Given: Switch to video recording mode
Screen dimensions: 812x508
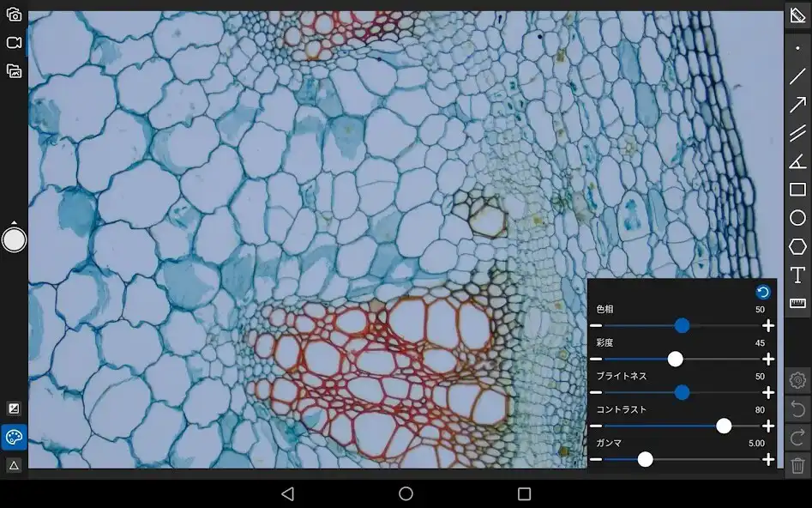Looking at the screenshot, I should [14, 43].
